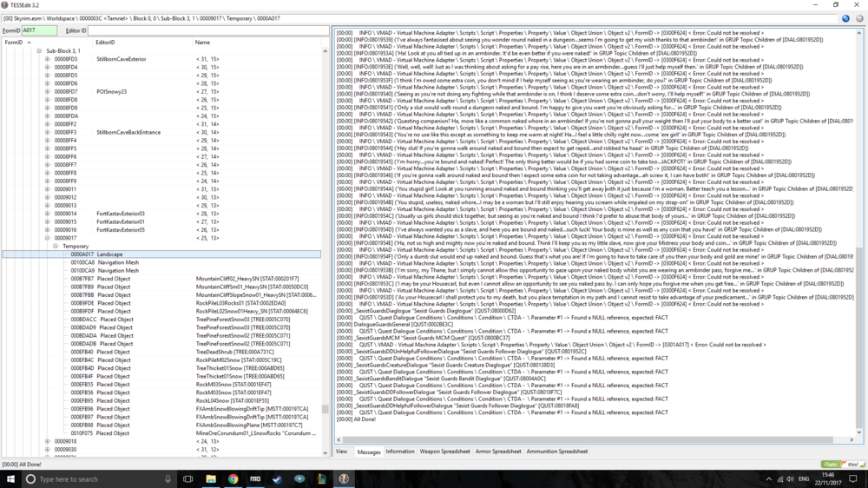The width and height of the screenshot is (868, 488).
Task: Collapse the Sub-Block 3, 1 node
Action: [x=39, y=51]
